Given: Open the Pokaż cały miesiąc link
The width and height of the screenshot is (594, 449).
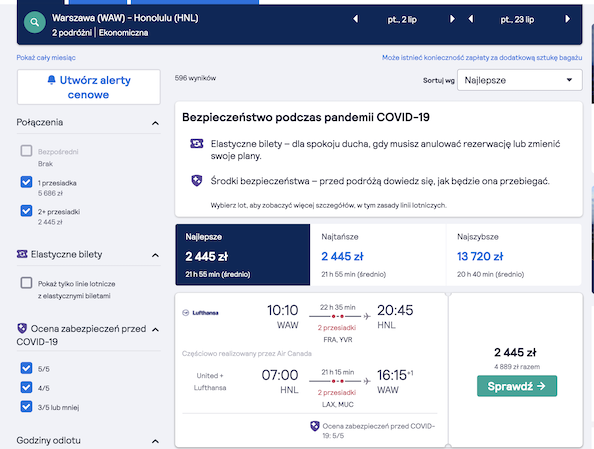Looking at the screenshot, I should [46, 58].
